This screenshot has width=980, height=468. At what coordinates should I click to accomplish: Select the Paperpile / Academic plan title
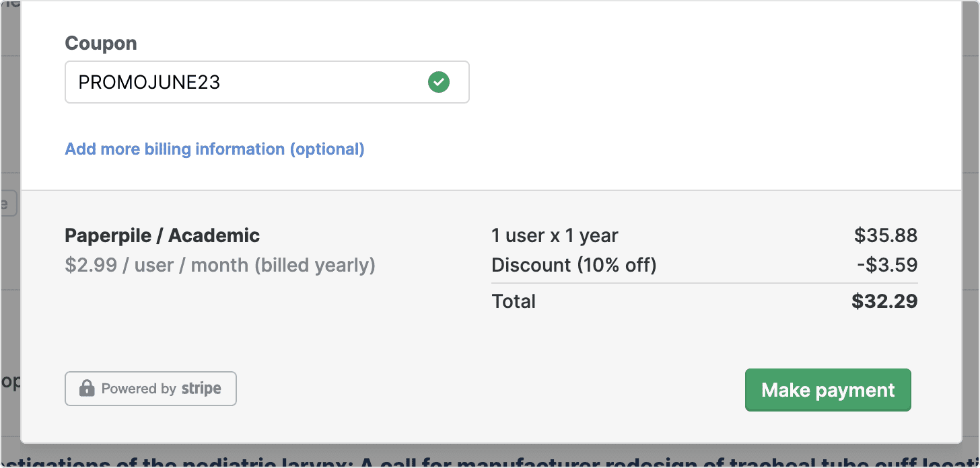click(x=162, y=235)
